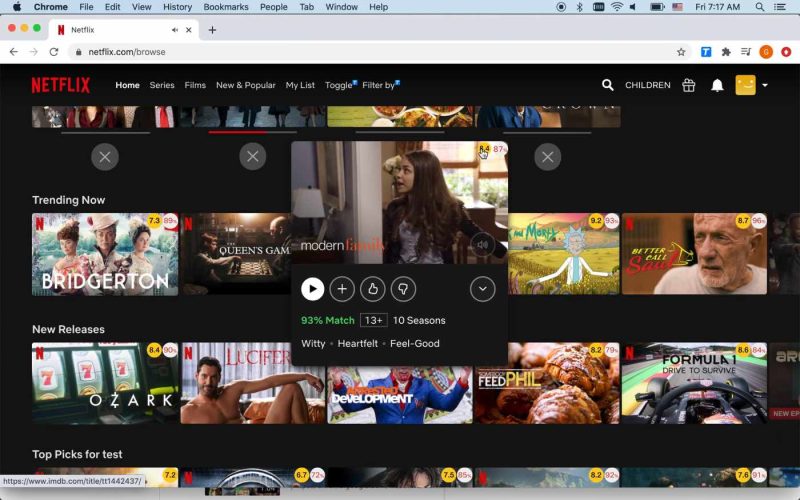Go back in Chrome

point(14,52)
